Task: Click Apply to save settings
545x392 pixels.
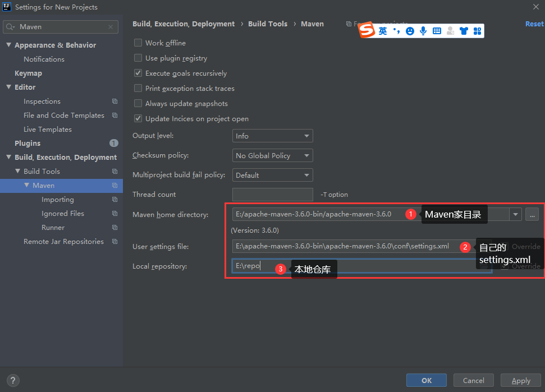Action: coord(521,380)
